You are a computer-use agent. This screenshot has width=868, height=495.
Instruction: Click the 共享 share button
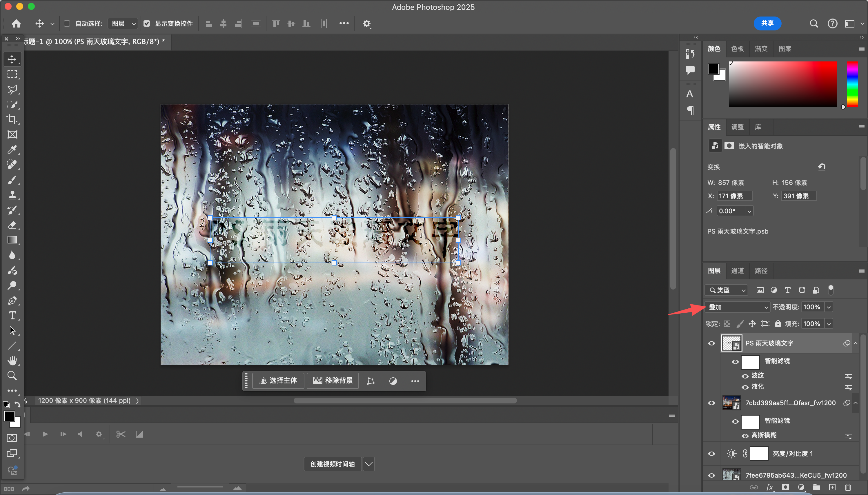coord(767,23)
